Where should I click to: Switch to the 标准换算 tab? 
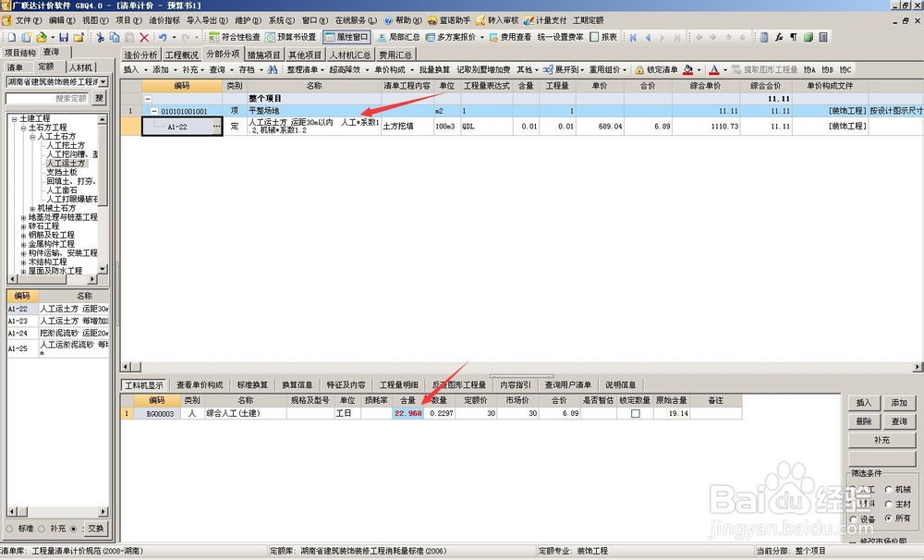point(252,385)
